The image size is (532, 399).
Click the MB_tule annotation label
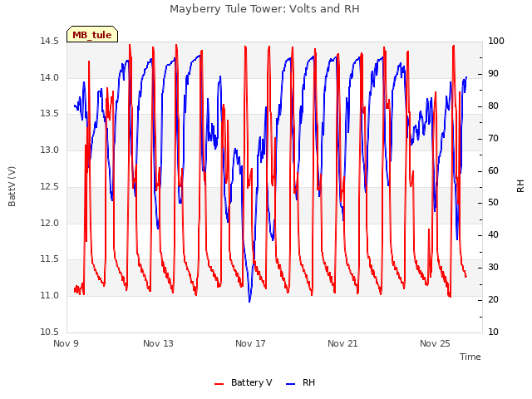92,34
